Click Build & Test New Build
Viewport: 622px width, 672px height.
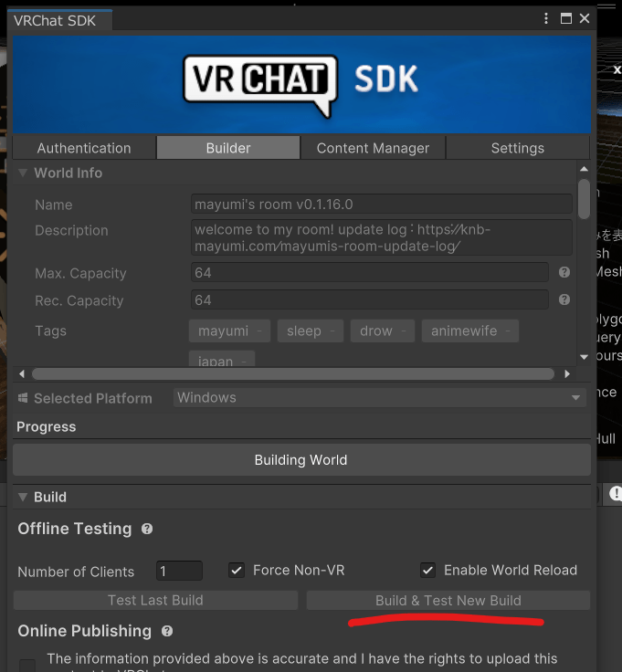point(448,600)
